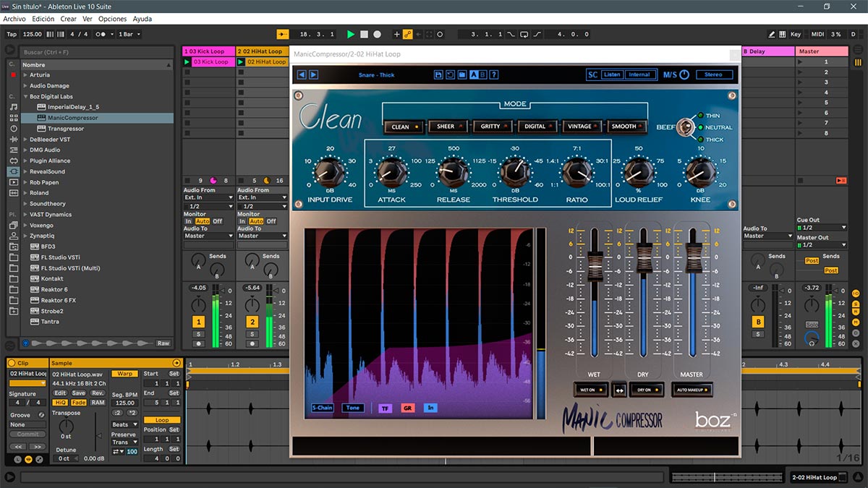
Task: Click the plugin previous preset arrow
Action: coord(302,74)
